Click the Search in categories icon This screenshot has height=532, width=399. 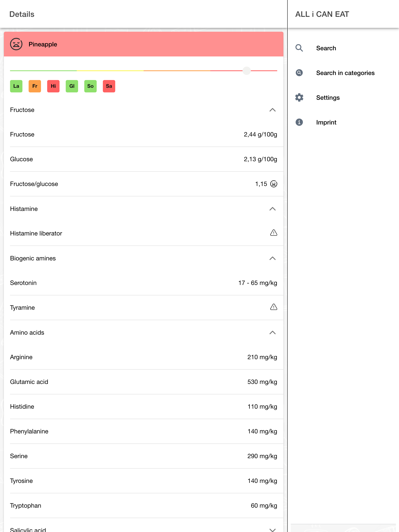click(299, 73)
